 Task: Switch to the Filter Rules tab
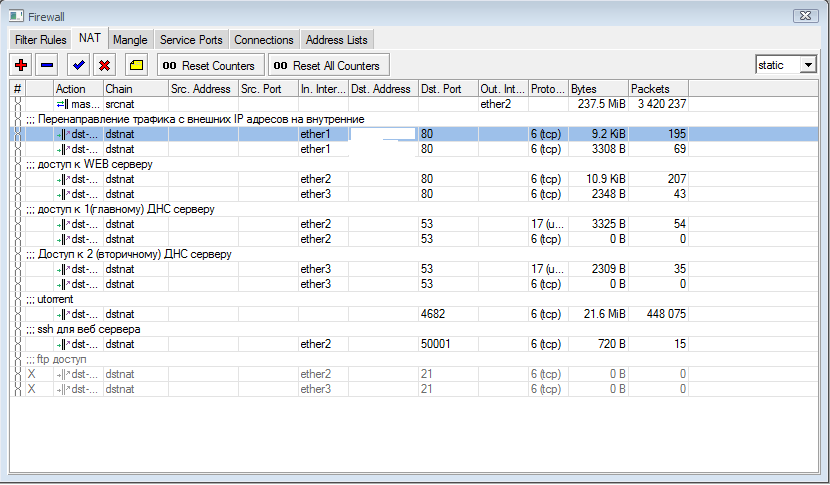(40, 40)
